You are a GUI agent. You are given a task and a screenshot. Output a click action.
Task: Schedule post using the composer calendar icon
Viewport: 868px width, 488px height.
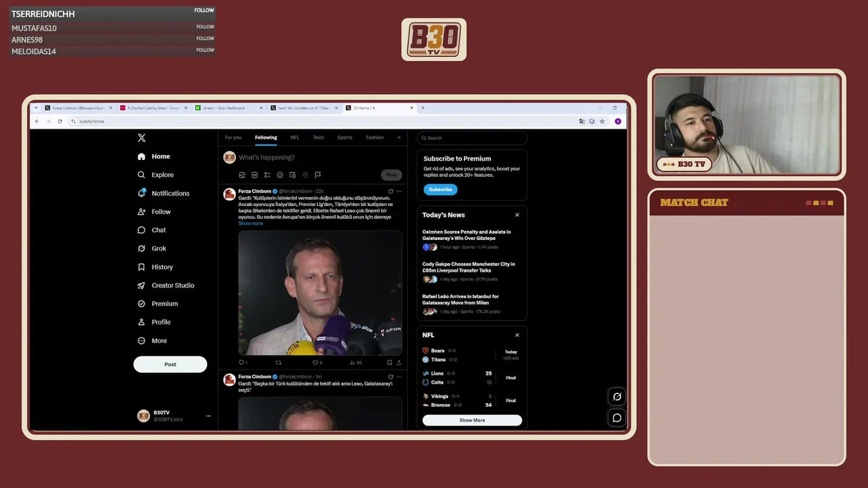tap(292, 175)
